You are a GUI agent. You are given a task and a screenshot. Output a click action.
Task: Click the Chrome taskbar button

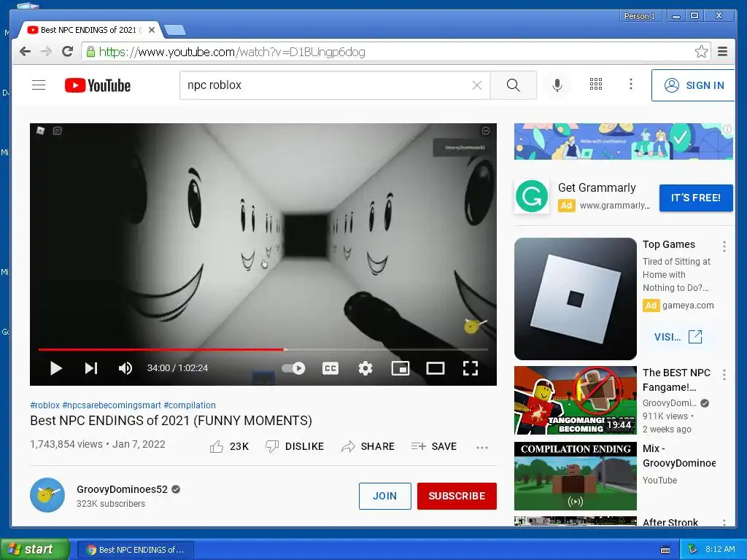point(136,550)
